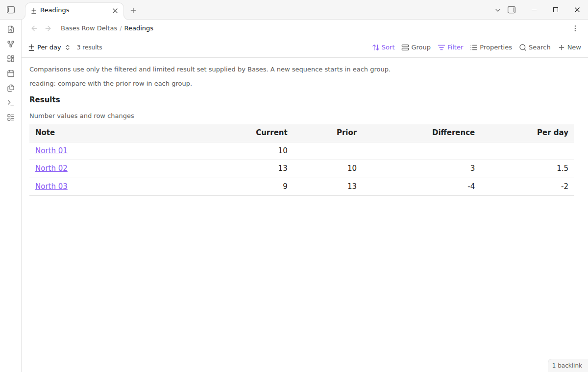This screenshot has width=588, height=372.
Task: Open the three-dot more options menu
Action: [x=575, y=28]
